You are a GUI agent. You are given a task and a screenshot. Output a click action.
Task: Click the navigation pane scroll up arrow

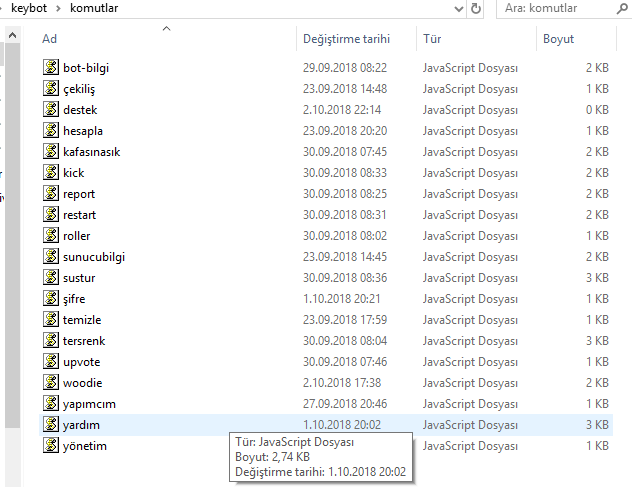12,35
